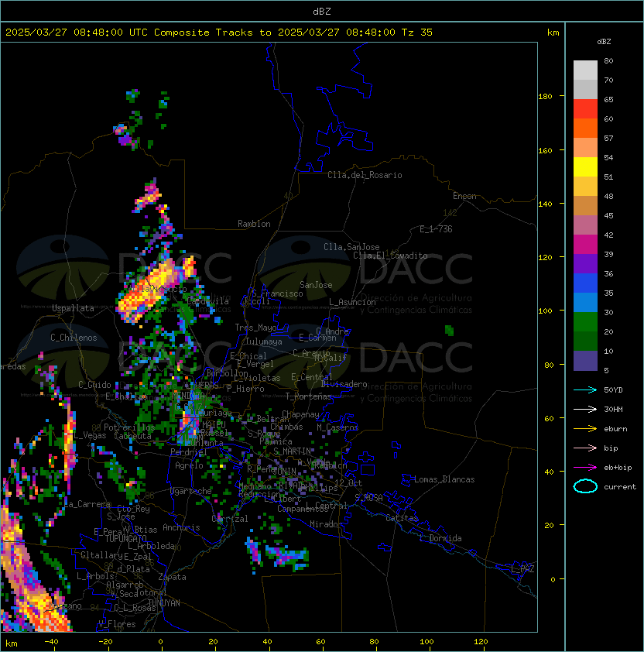644x652 pixels.
Task: Click the 'dBZ' title at the top
Action: [322, 11]
